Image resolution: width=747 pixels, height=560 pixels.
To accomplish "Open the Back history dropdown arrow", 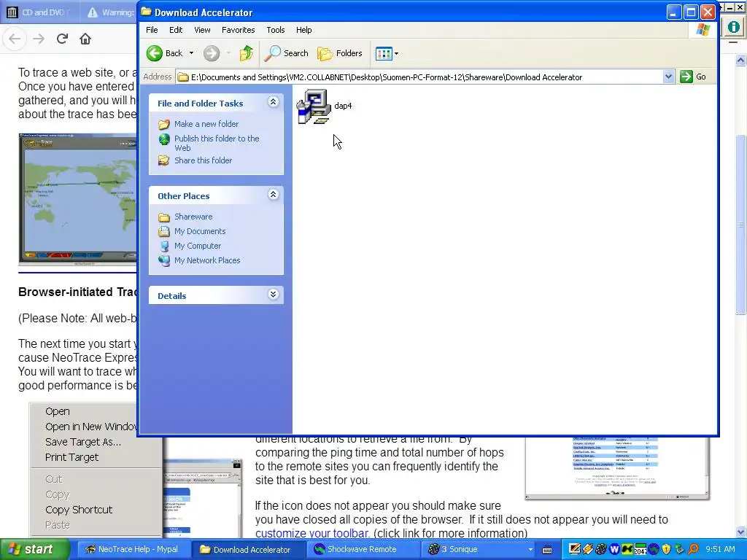I will point(192,53).
